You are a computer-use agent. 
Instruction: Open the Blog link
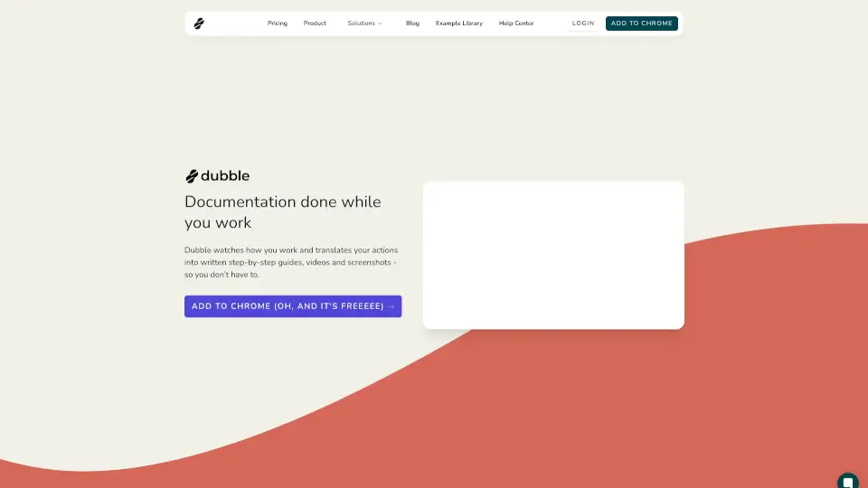412,23
